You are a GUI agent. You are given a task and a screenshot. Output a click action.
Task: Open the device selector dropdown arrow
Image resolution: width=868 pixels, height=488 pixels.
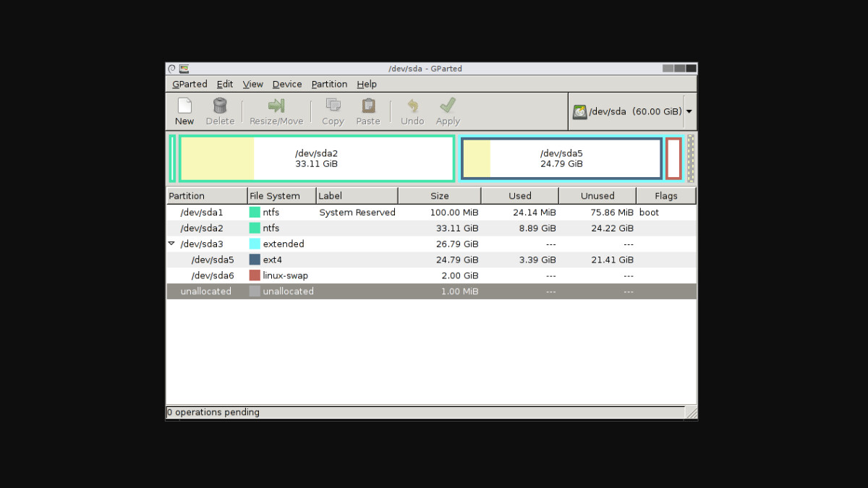click(x=689, y=112)
